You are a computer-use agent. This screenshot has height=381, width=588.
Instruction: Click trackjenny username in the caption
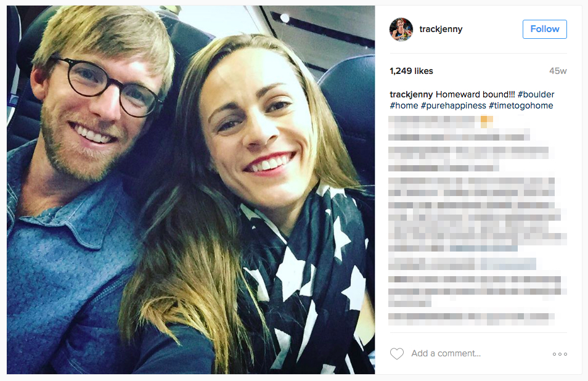click(x=411, y=94)
